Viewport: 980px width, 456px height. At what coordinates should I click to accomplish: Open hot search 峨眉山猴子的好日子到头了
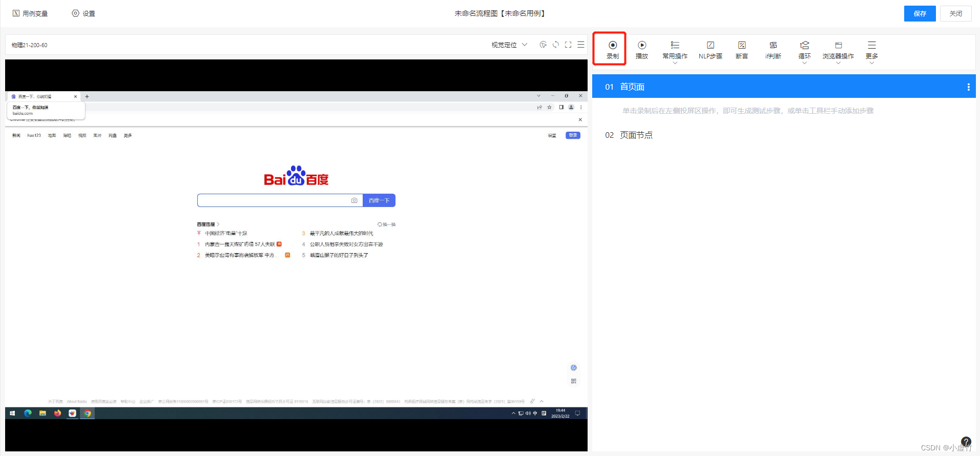(x=339, y=255)
